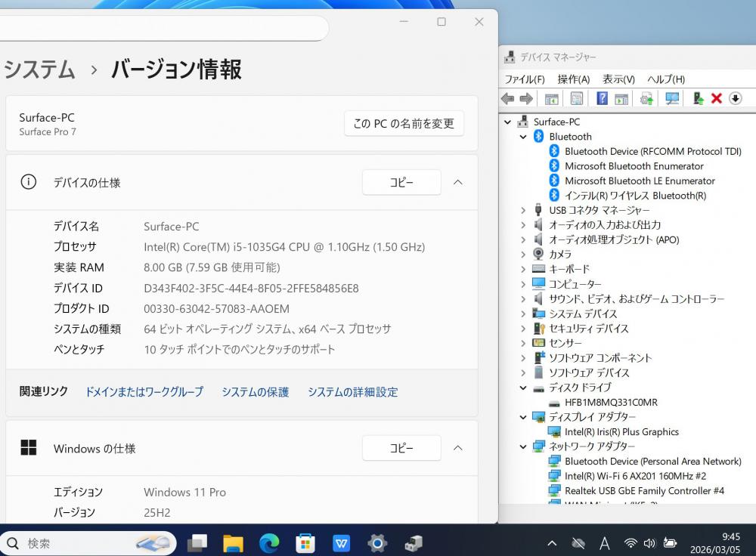
Task: Click the red X uninstall device icon
Action: pos(716,99)
